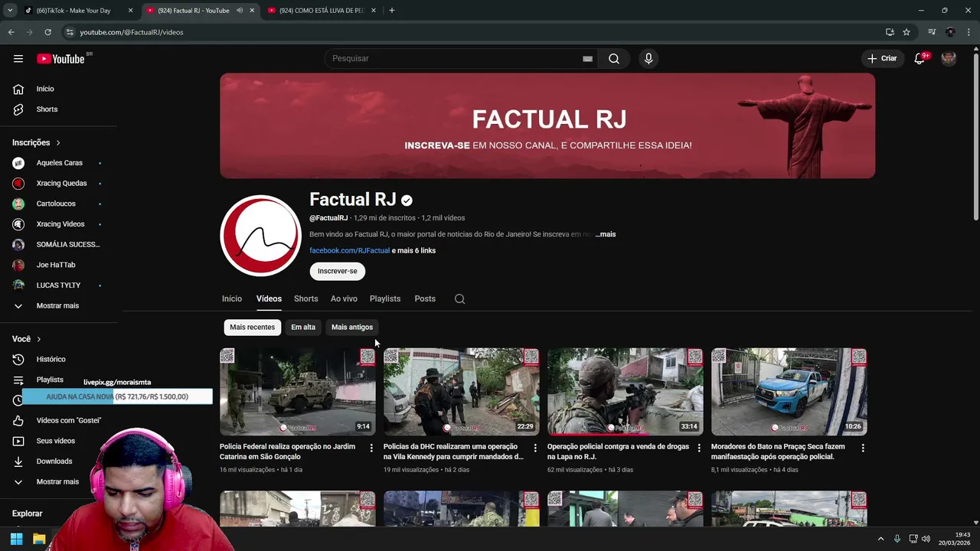Open the Windows Start menu
Viewport: 980px width, 551px height.
pos(16,539)
